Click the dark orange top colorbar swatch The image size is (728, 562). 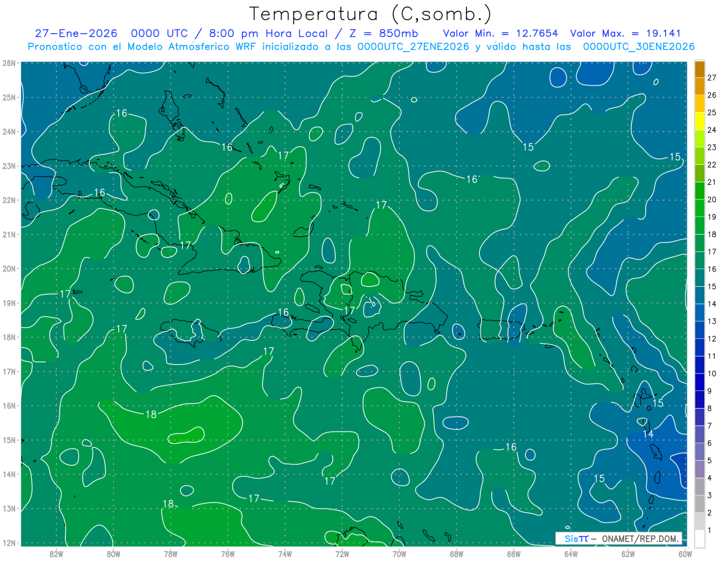[x=699, y=69]
